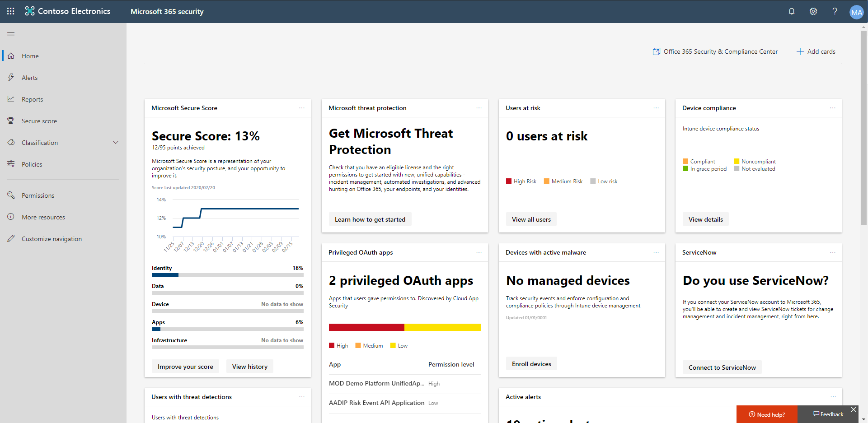This screenshot has height=423, width=868.
Task: Click the MA profile avatar
Action: [x=857, y=12]
